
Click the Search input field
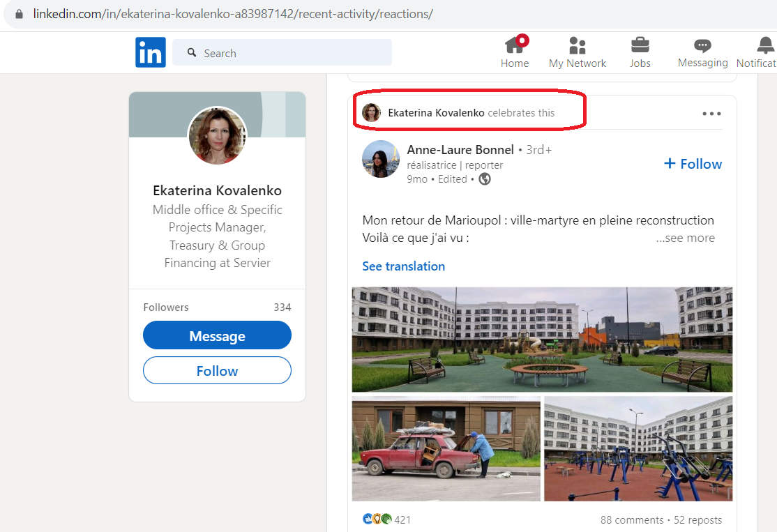coord(282,52)
